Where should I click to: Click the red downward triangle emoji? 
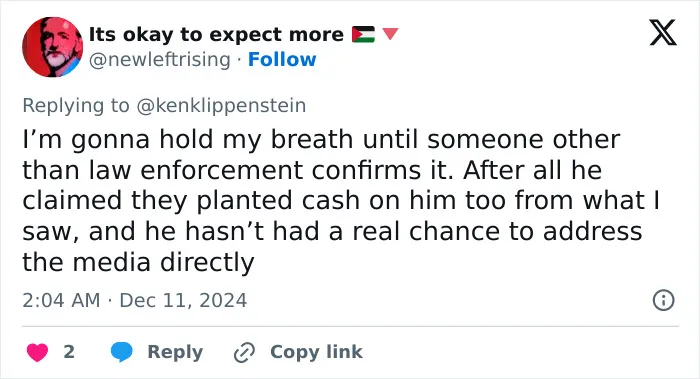390,34
